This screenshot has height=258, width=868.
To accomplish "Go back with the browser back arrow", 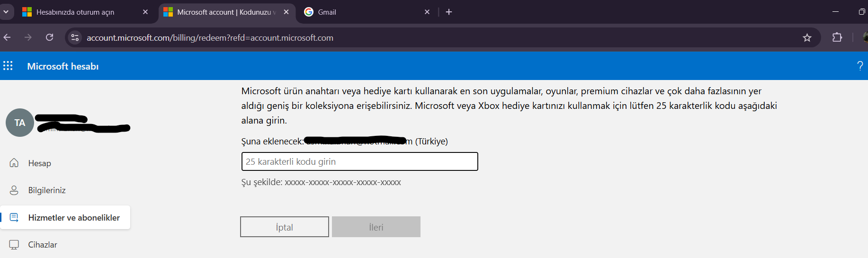I will [7, 37].
